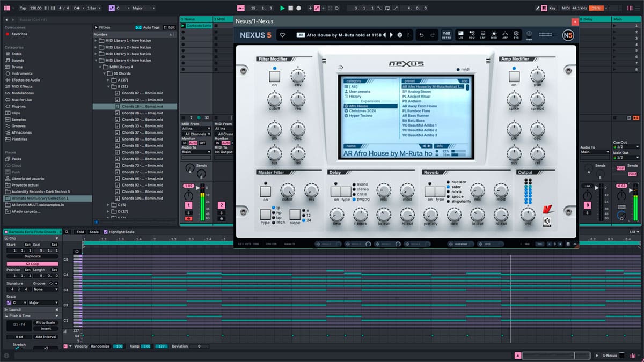Screen dimensions: 644x362
Task: Toggle the Reverb on switch
Action: 429,191
